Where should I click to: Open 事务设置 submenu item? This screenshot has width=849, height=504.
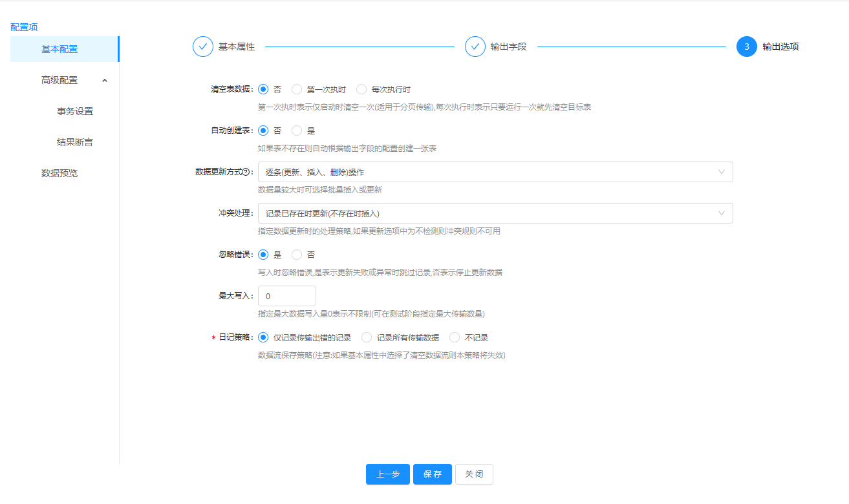(75, 111)
